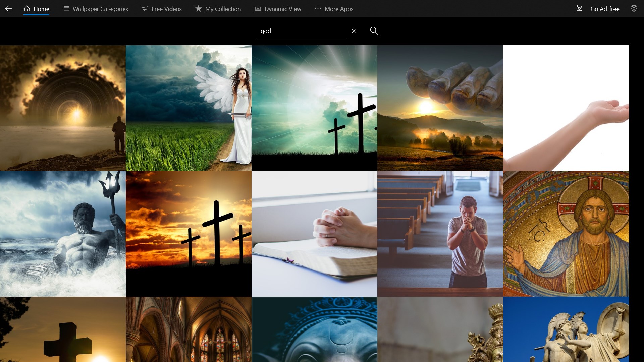Open the Home tab
This screenshot has width=644, height=362.
pyautogui.click(x=37, y=9)
